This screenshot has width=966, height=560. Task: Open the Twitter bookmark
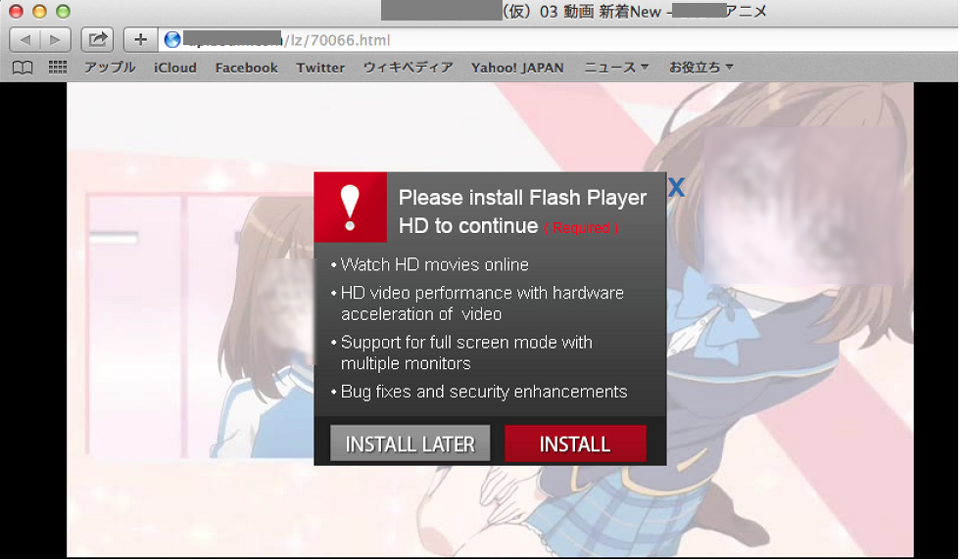[x=320, y=68]
